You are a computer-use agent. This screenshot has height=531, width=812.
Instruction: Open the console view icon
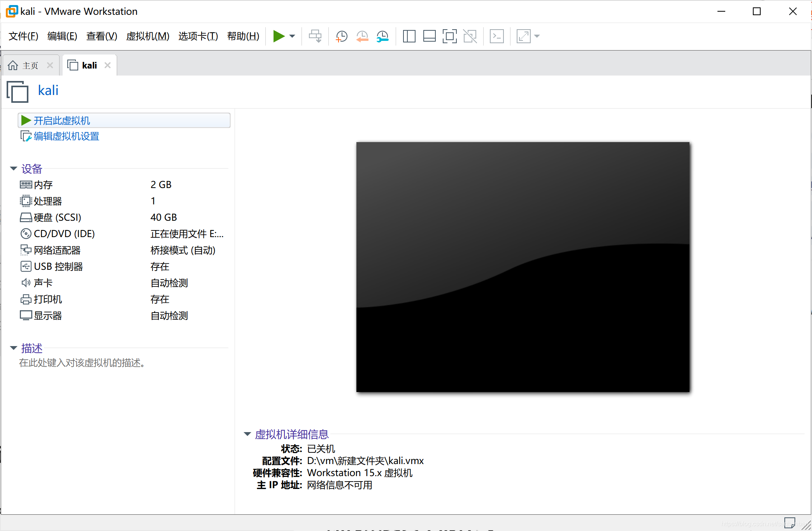[497, 36]
